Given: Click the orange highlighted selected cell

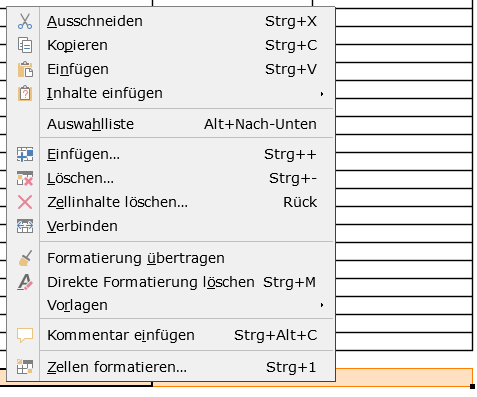Looking at the screenshot, I should coord(404,377).
